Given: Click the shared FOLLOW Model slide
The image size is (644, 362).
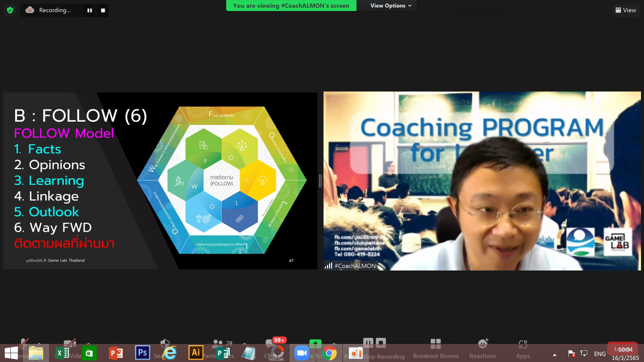Looking at the screenshot, I should (160, 181).
